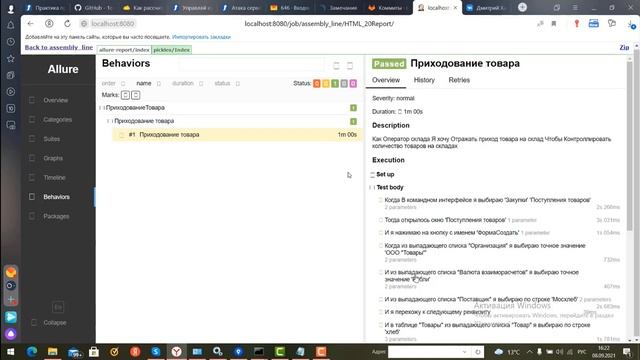640x360 pixels.
Task: Expand step 'И я перехожу к следующему реквизиту'
Action: (438, 312)
